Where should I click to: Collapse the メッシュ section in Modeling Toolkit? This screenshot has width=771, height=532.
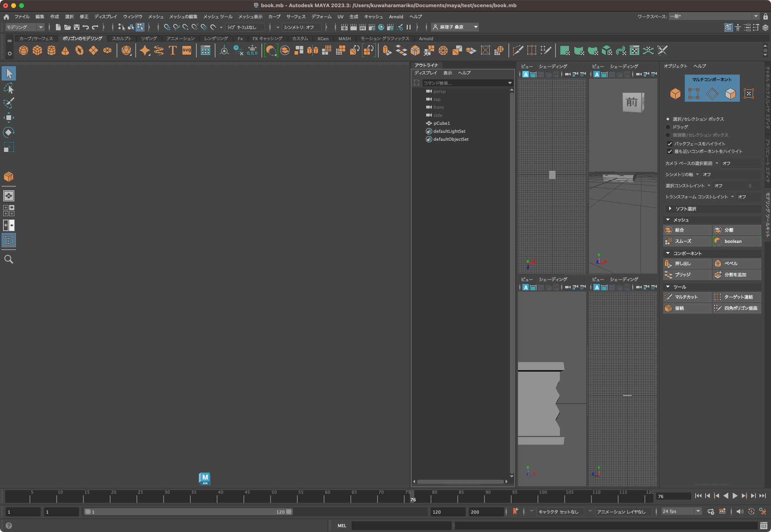712,220
